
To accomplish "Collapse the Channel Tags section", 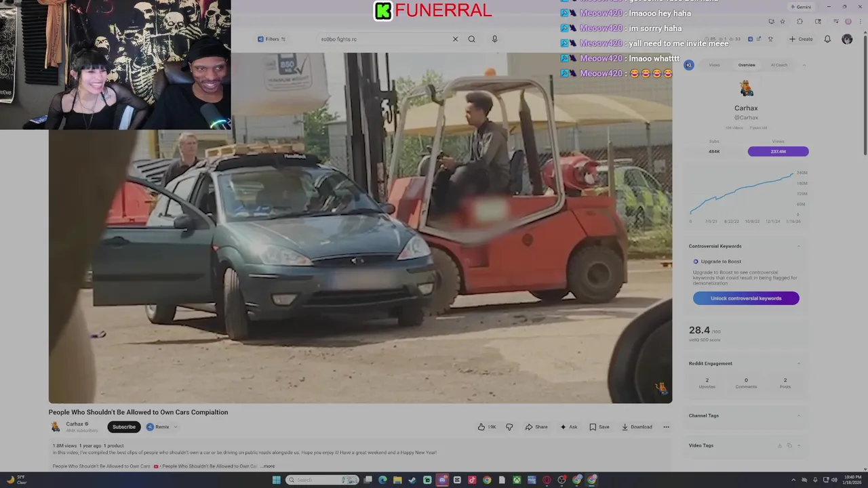I will pos(799,415).
